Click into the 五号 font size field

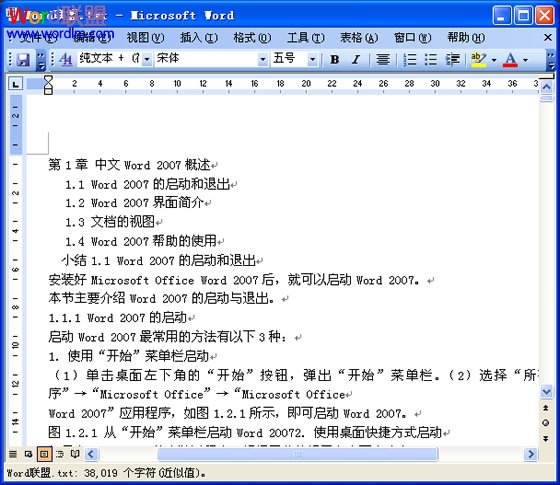click(x=289, y=59)
